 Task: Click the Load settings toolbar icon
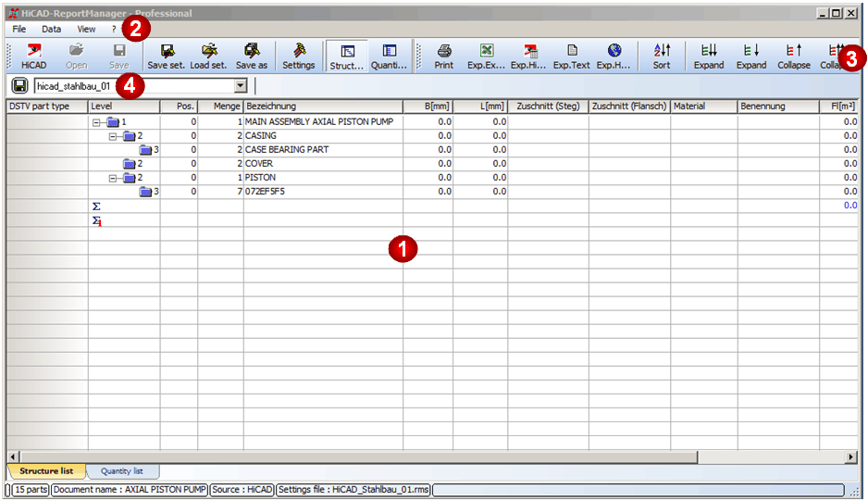tap(208, 56)
